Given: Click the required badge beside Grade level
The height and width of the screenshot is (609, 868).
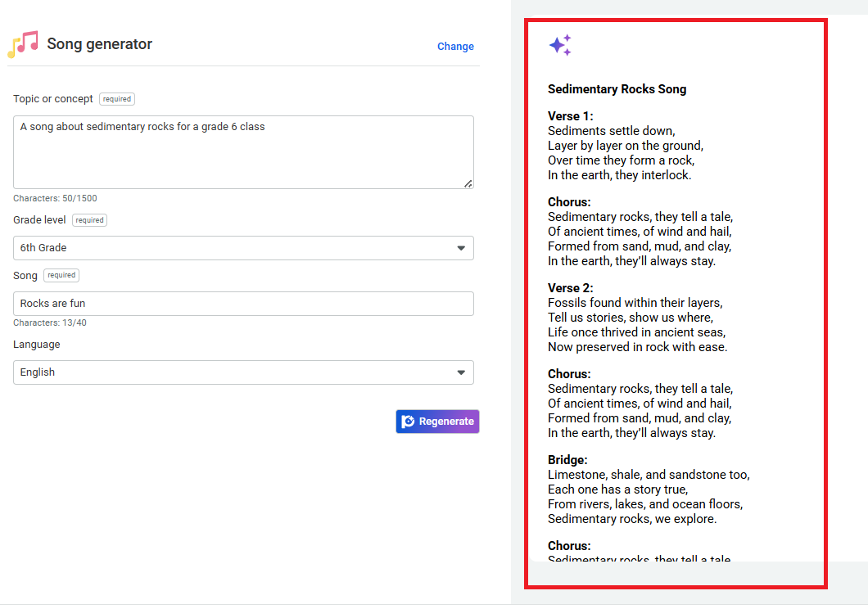Looking at the screenshot, I should click(90, 220).
